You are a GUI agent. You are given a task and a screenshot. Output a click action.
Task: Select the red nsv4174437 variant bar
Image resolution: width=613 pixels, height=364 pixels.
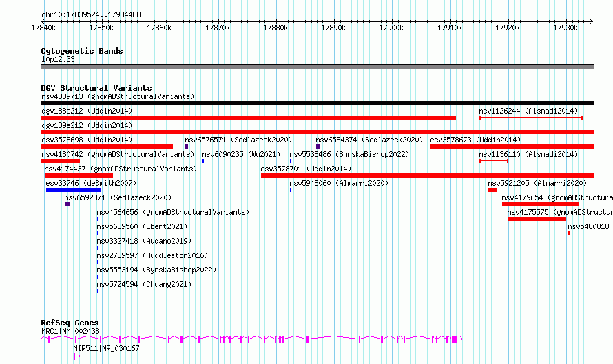pos(79,175)
